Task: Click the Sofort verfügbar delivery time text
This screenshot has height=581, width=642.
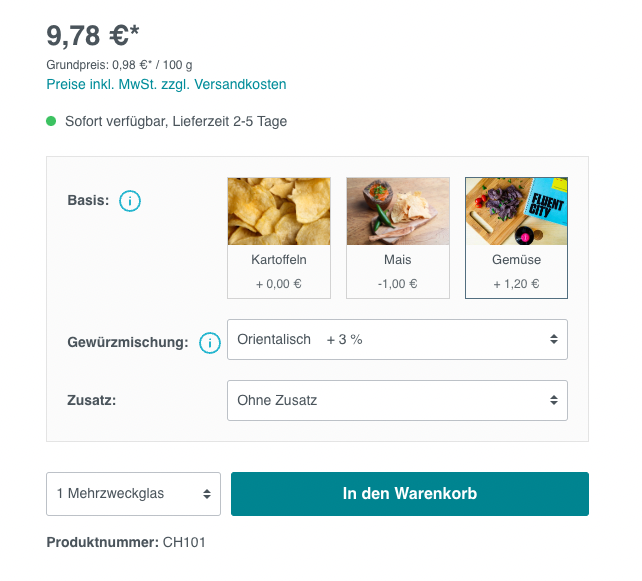Action: coord(176,122)
